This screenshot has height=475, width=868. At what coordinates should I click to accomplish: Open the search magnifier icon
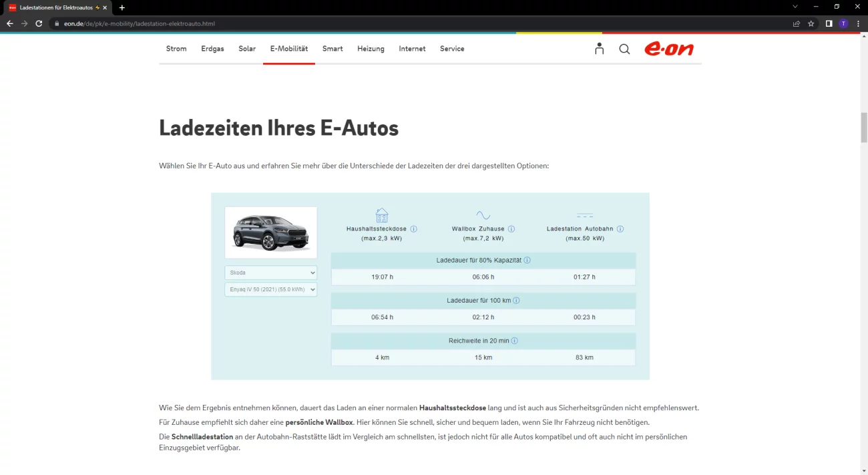[x=624, y=49]
